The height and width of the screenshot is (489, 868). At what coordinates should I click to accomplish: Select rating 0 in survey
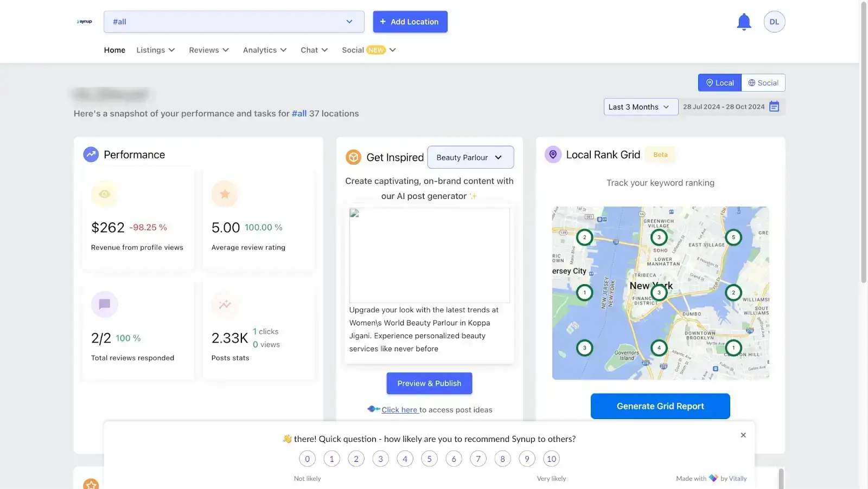tap(307, 459)
